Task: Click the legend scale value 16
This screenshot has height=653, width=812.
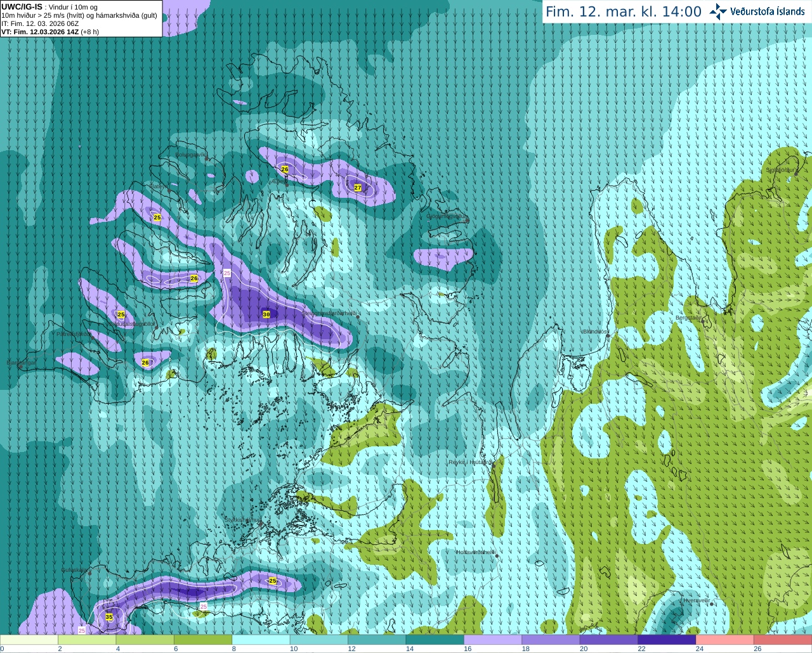Action: [467, 649]
